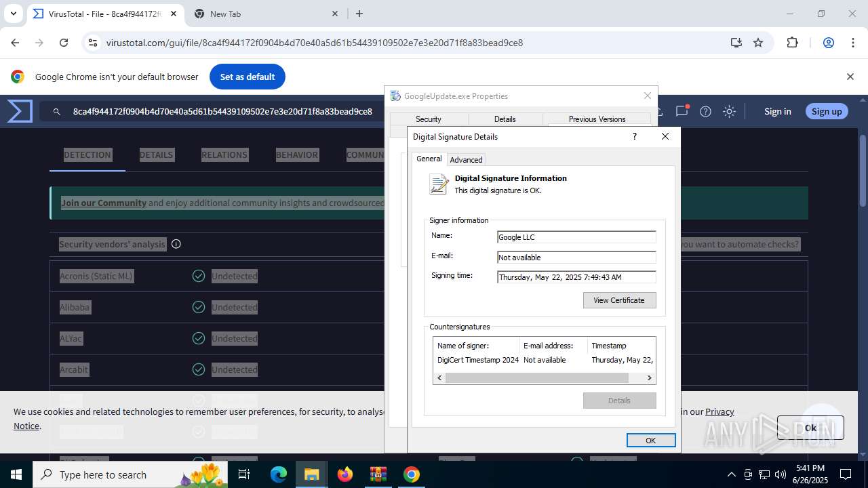Open the VirusTotal help icon
Viewport: 868px width, 488px height.
(705, 111)
